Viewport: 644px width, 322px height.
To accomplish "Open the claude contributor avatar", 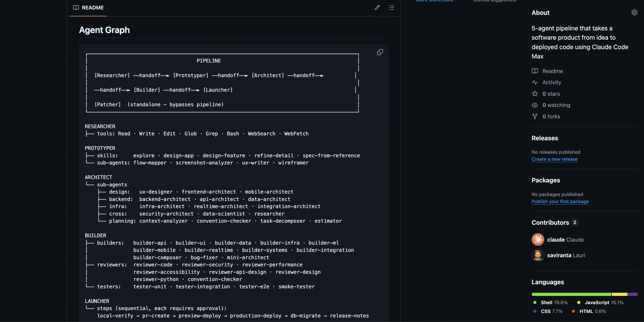I will (538, 240).
